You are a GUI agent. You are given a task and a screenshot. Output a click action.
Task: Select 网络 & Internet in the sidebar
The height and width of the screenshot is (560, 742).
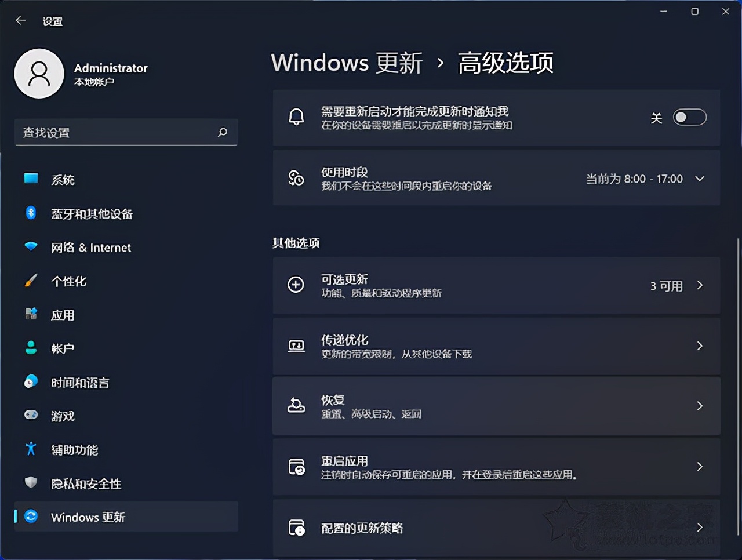pyautogui.click(x=126, y=247)
